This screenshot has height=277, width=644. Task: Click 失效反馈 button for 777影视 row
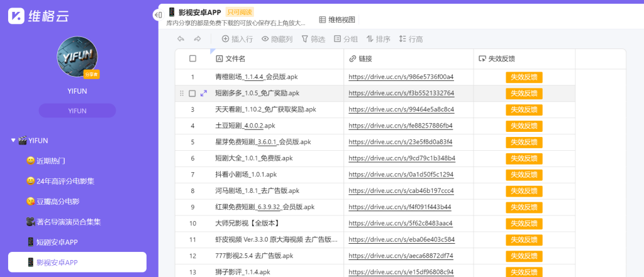point(524,256)
